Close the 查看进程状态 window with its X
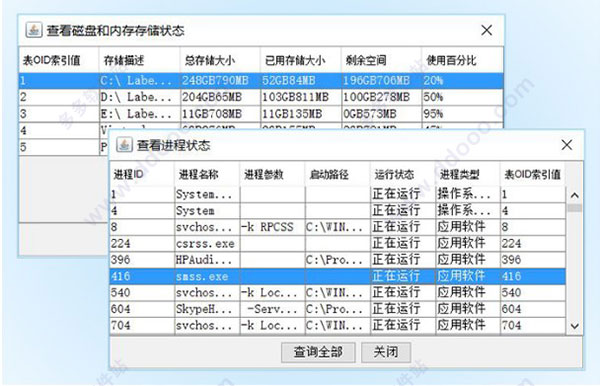Screen dimensions: 600x386 [x=567, y=145]
